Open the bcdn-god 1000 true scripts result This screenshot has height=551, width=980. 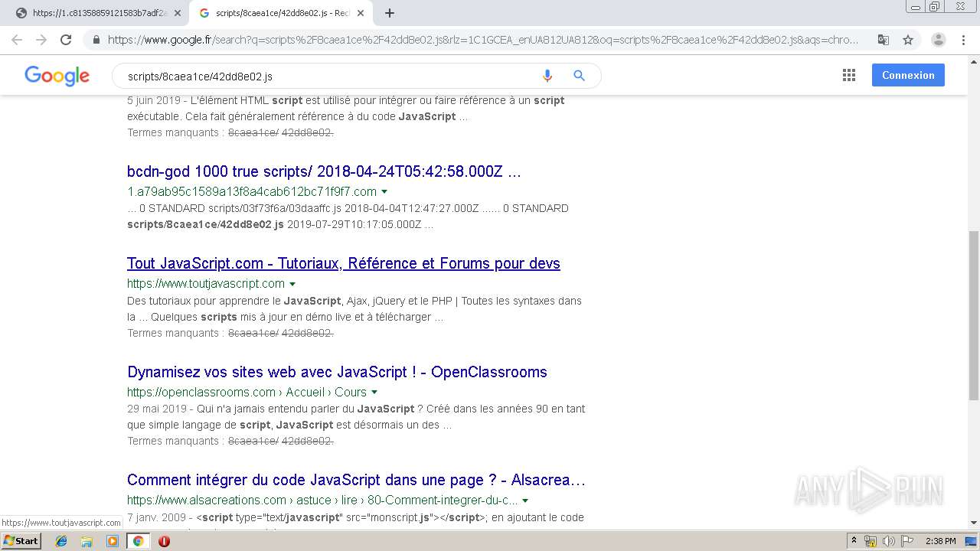(x=324, y=171)
